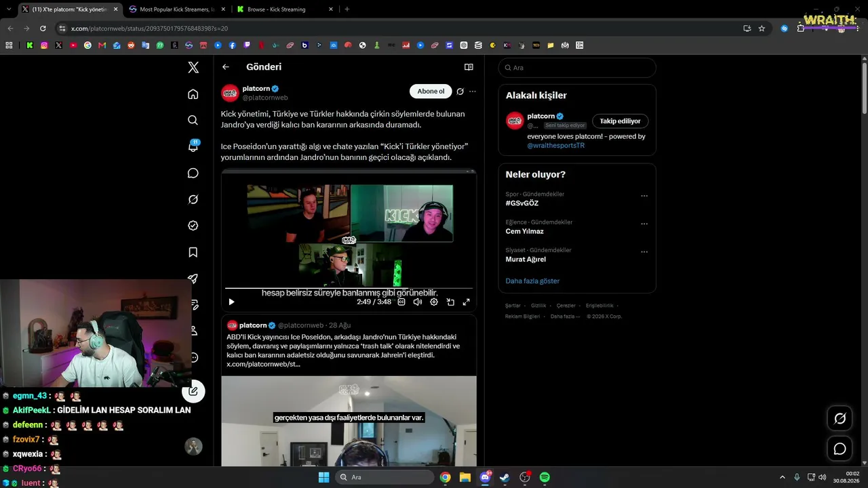Open X notifications bell icon
Image resolution: width=868 pixels, height=488 pixels.
coord(193,146)
